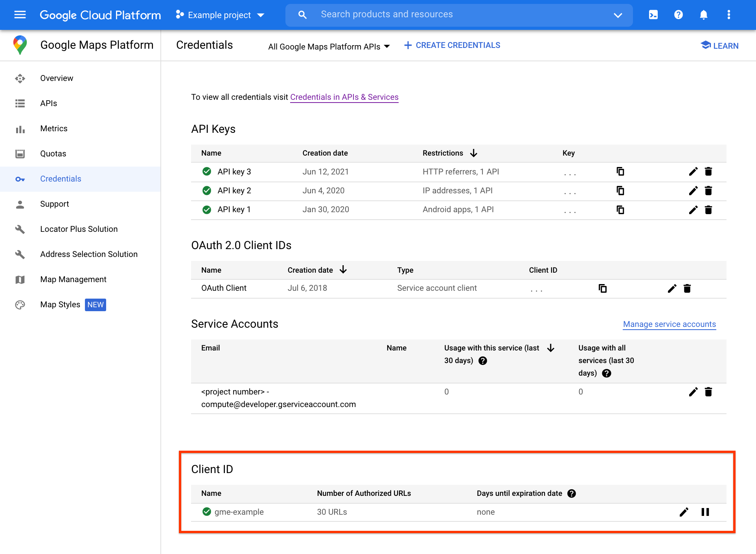Click the CREATE CREDENTIALS button
Screen dimensions: 756x554
(x=452, y=45)
